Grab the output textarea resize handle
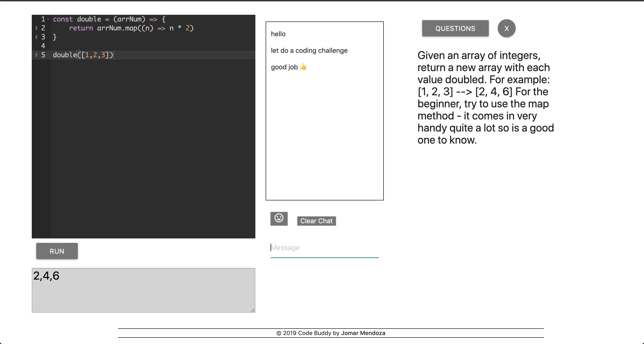The width and height of the screenshot is (644, 344). [x=253, y=310]
